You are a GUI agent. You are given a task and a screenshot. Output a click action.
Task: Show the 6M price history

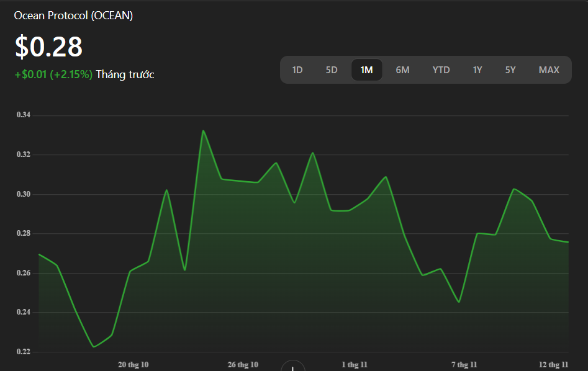tap(402, 70)
